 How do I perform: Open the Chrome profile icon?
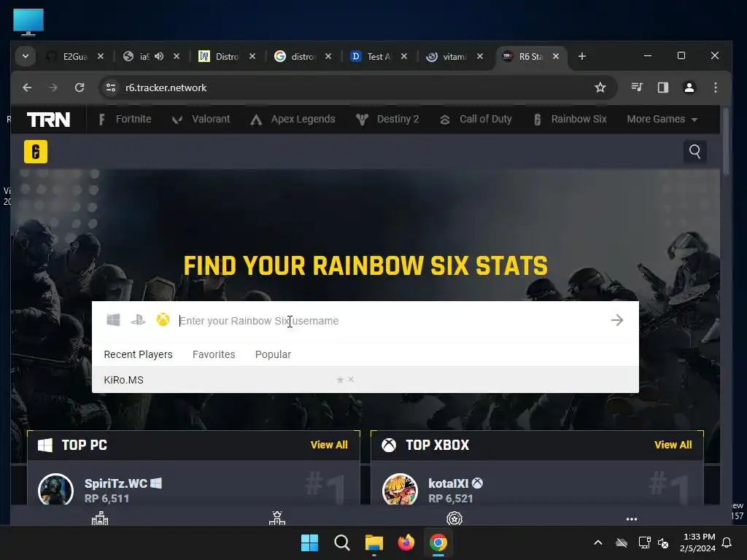[689, 87]
